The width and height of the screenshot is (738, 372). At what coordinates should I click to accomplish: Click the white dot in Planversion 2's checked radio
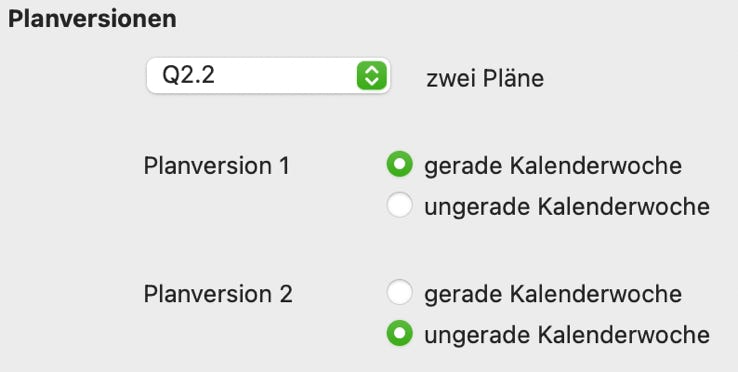pos(400,333)
